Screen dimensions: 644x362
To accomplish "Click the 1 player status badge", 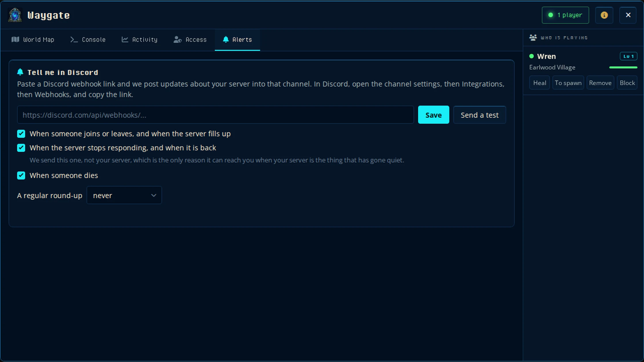I will point(565,15).
